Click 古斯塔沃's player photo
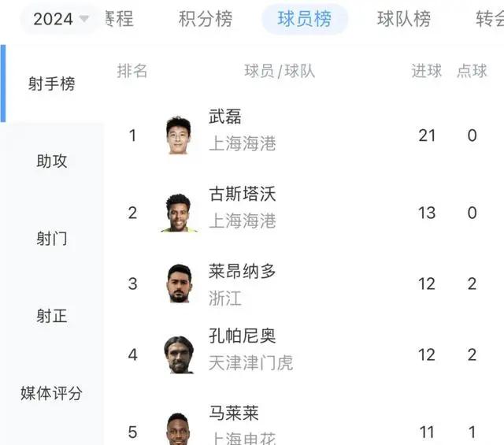The width and height of the screenshot is (504, 445). click(179, 213)
